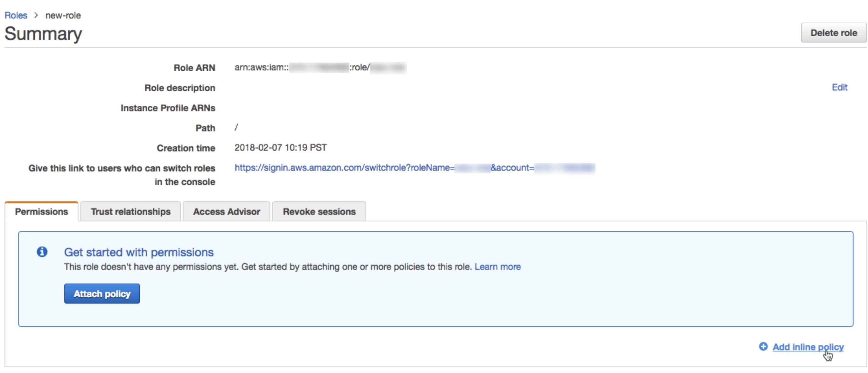Select the Revoke sessions tab
Screen dimensions: 868x373
click(x=319, y=211)
